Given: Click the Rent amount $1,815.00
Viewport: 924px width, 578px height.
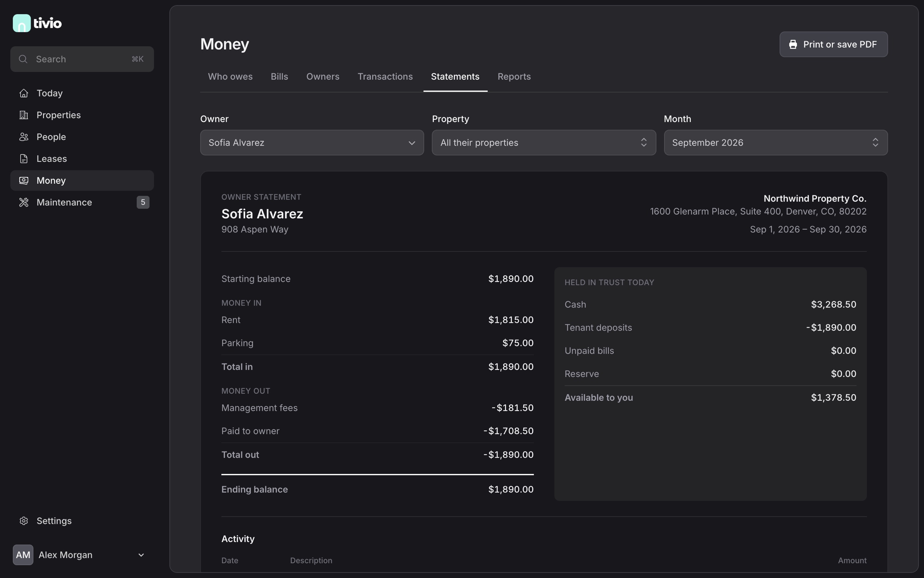Looking at the screenshot, I should click(511, 320).
